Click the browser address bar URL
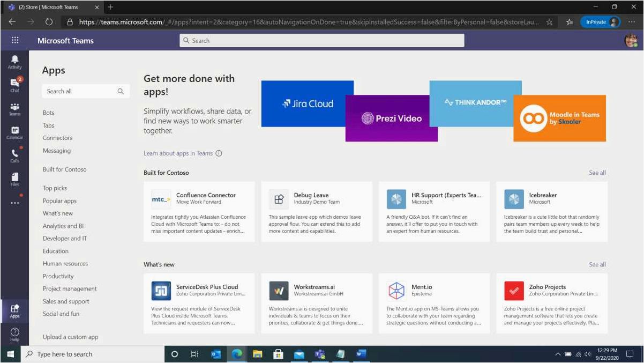The image size is (644, 363). [309, 22]
